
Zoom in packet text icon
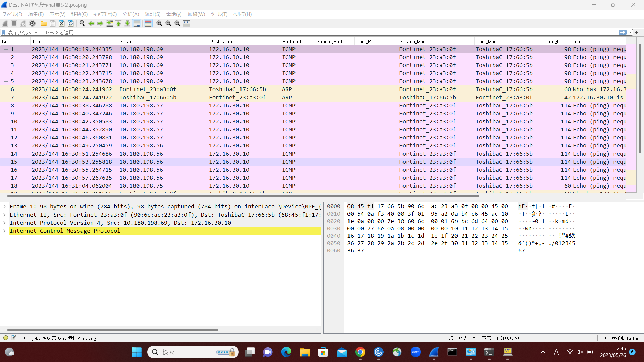(159, 23)
